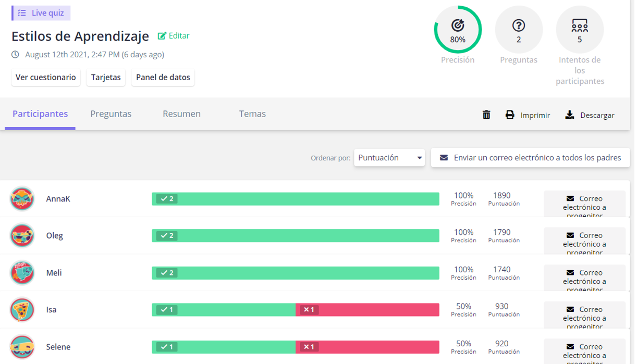Click Isa's red incorrect answer bar
This screenshot has width=637, height=364.
coord(367,310)
